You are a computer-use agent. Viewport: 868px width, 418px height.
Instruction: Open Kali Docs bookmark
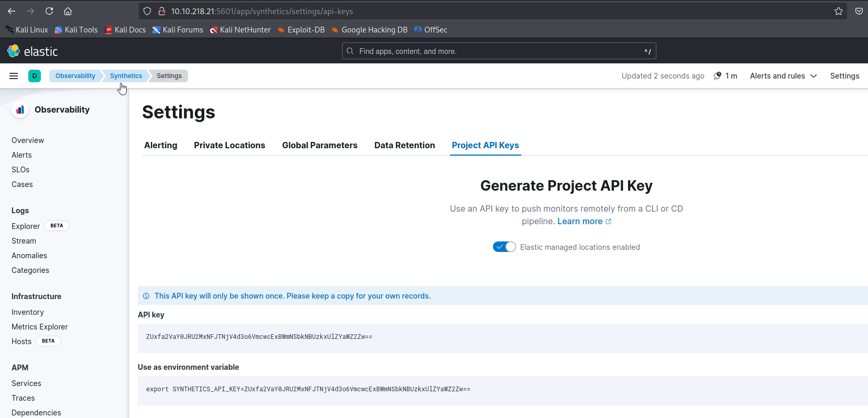coord(125,30)
